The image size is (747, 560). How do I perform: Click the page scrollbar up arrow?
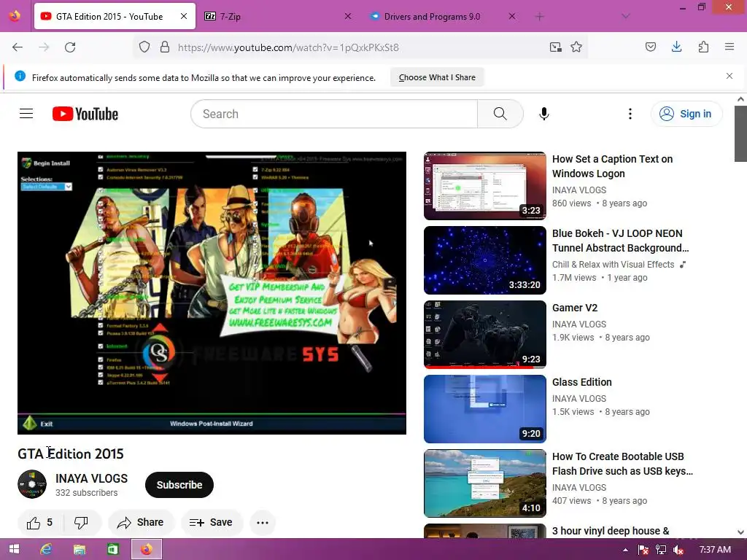(x=740, y=99)
